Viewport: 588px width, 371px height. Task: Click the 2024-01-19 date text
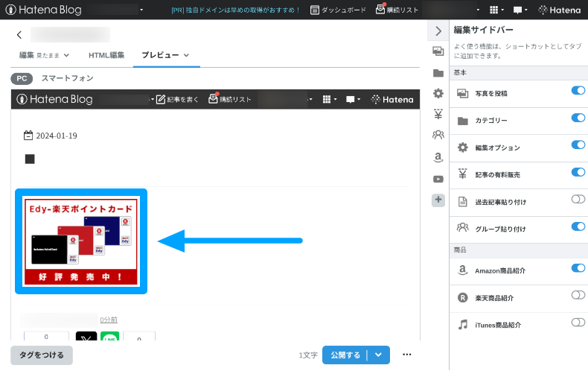click(x=57, y=136)
